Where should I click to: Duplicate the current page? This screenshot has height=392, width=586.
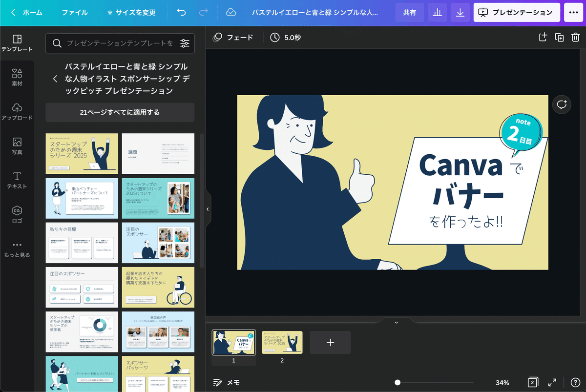pyautogui.click(x=559, y=37)
